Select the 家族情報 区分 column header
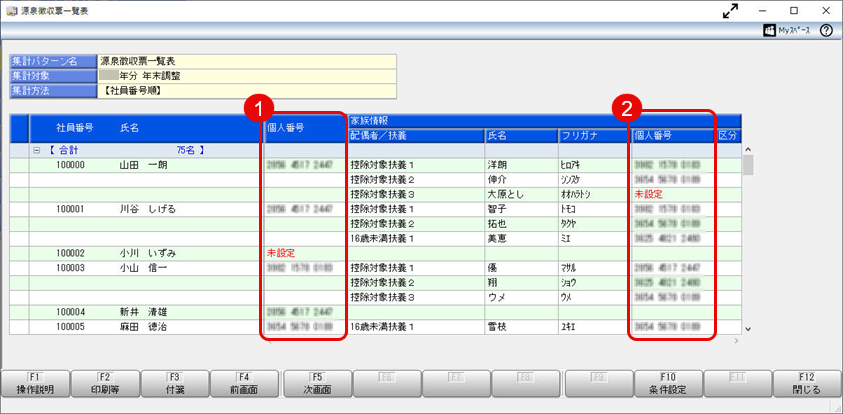This screenshot has height=414, width=843. (x=727, y=135)
